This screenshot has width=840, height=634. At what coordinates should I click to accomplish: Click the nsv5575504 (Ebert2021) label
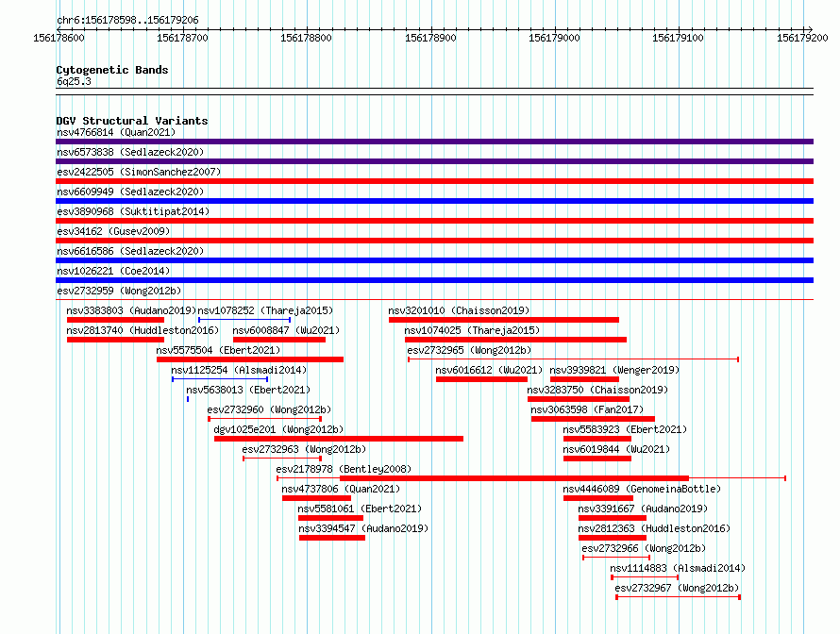click(x=218, y=350)
